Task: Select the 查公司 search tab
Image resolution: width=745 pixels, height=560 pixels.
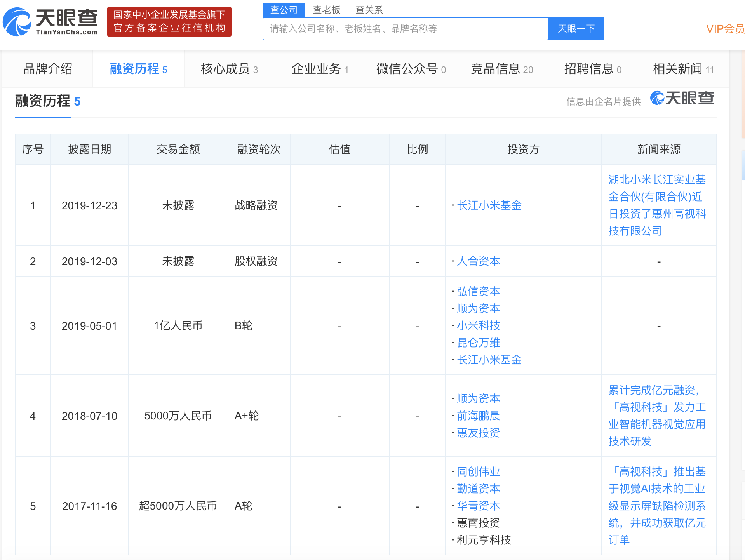Action: tap(284, 10)
